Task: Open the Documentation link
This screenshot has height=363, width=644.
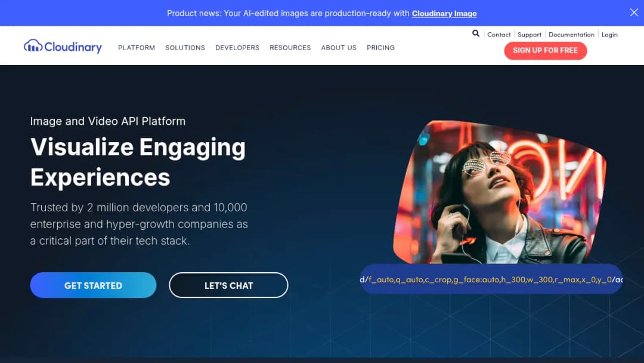Action: pyautogui.click(x=571, y=35)
